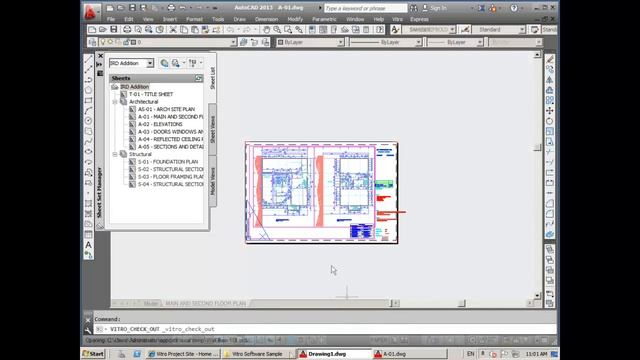Click the keyword search field

365,8
